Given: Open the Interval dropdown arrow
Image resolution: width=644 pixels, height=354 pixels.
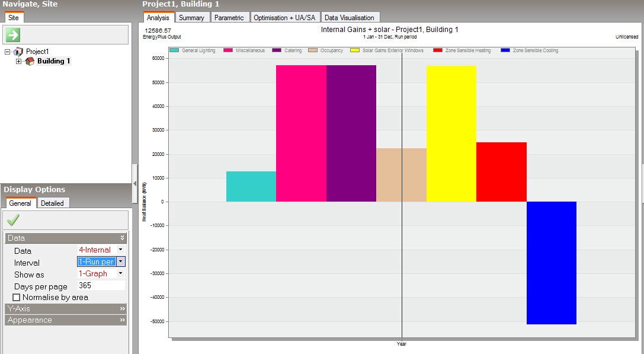Looking at the screenshot, I should pyautogui.click(x=120, y=261).
